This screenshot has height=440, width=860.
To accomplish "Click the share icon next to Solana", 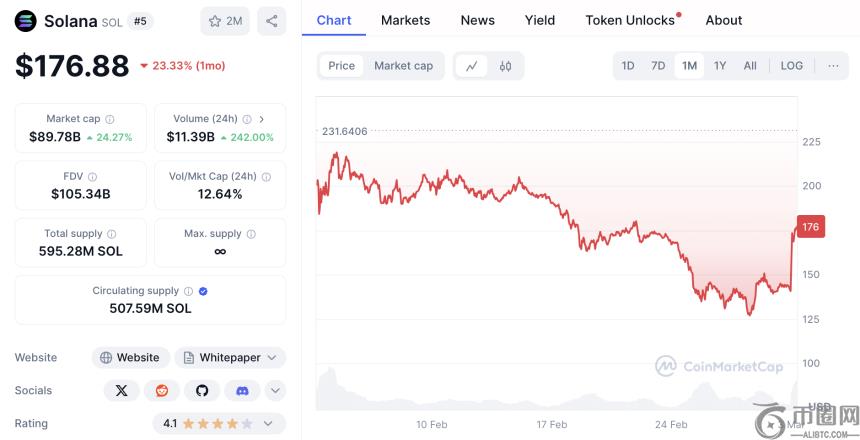I will (x=271, y=20).
